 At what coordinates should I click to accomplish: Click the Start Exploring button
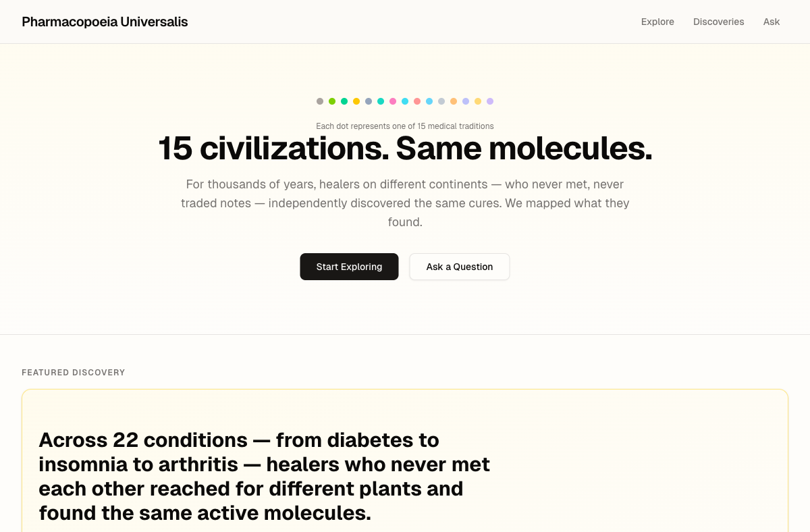[349, 266]
